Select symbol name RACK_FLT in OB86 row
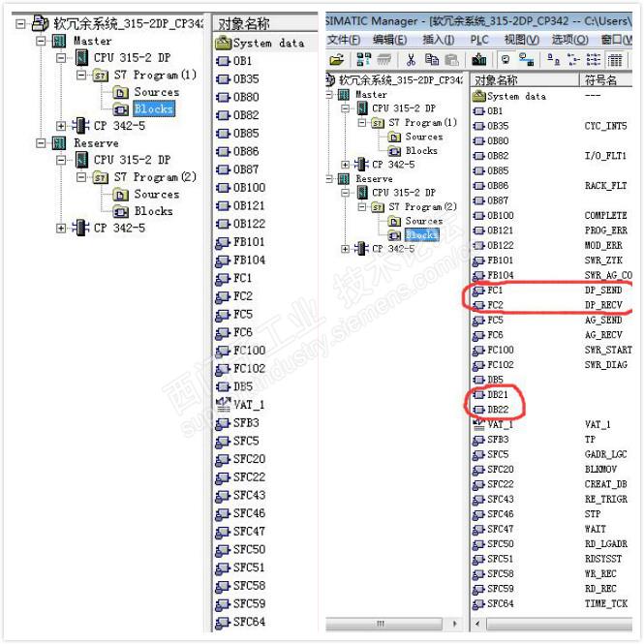This screenshot has width=644, height=644. pyautogui.click(x=606, y=186)
